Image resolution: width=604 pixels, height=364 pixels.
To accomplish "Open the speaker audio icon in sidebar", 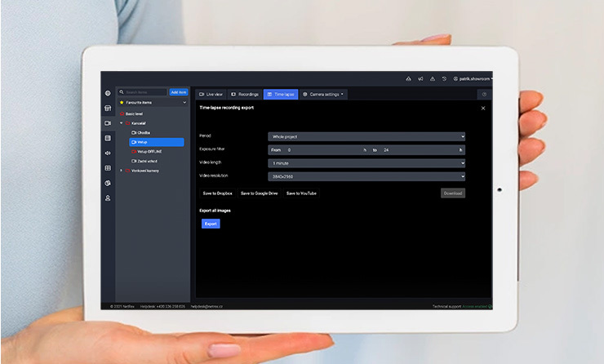I will [x=108, y=153].
